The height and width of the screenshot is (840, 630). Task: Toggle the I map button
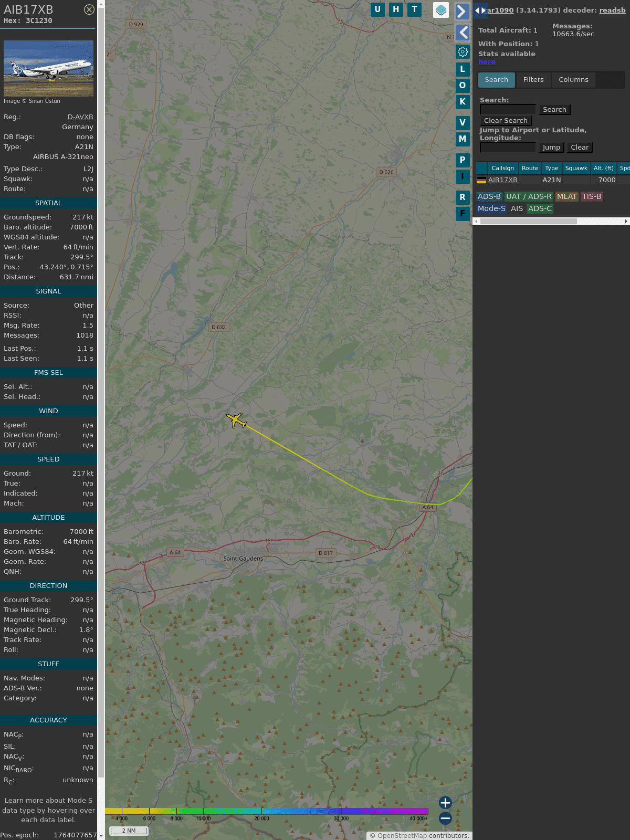point(463,176)
